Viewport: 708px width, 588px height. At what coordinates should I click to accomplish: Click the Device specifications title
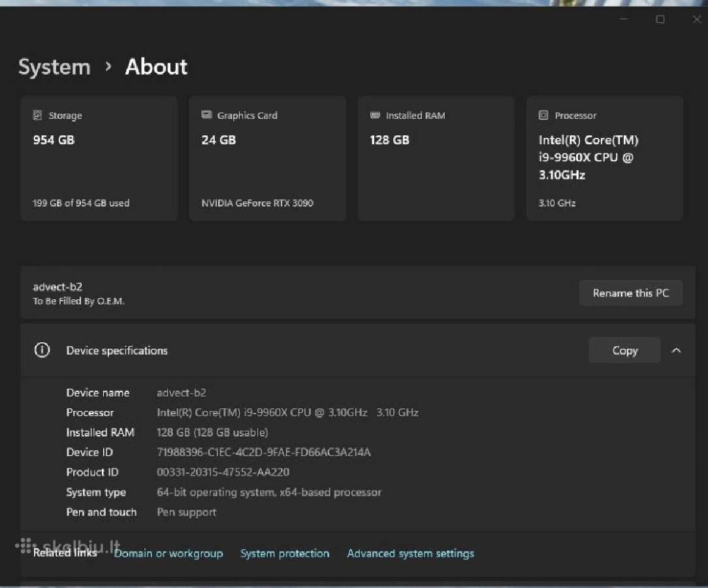click(117, 350)
